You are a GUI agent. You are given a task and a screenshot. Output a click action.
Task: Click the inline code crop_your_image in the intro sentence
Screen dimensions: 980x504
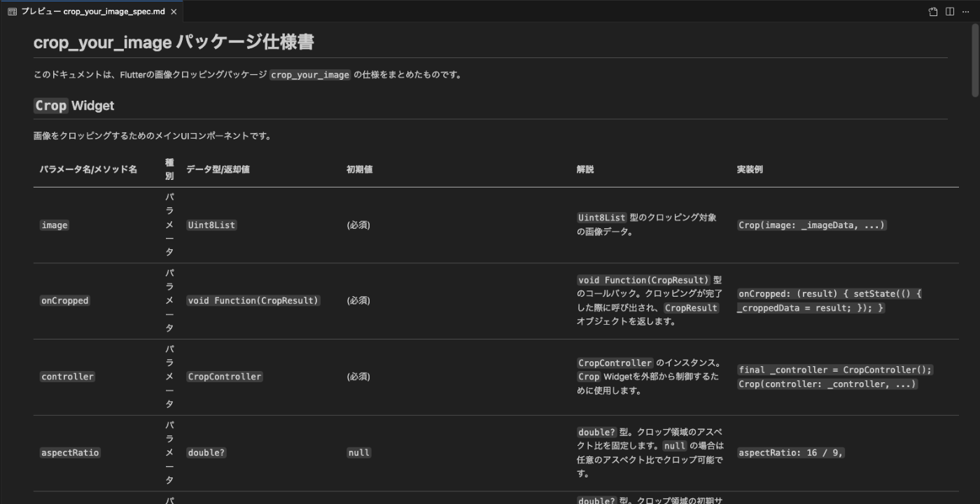pyautogui.click(x=310, y=75)
